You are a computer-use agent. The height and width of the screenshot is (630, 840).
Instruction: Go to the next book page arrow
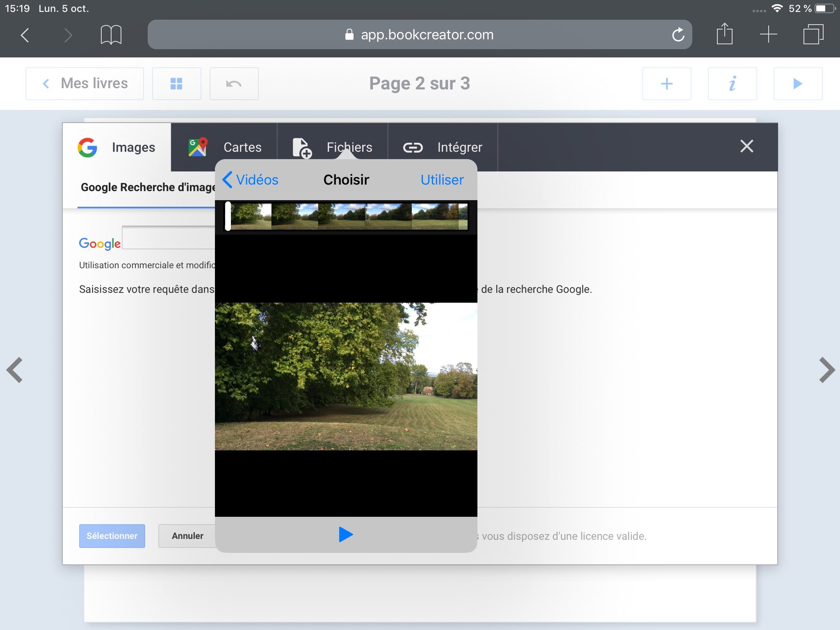coord(826,370)
